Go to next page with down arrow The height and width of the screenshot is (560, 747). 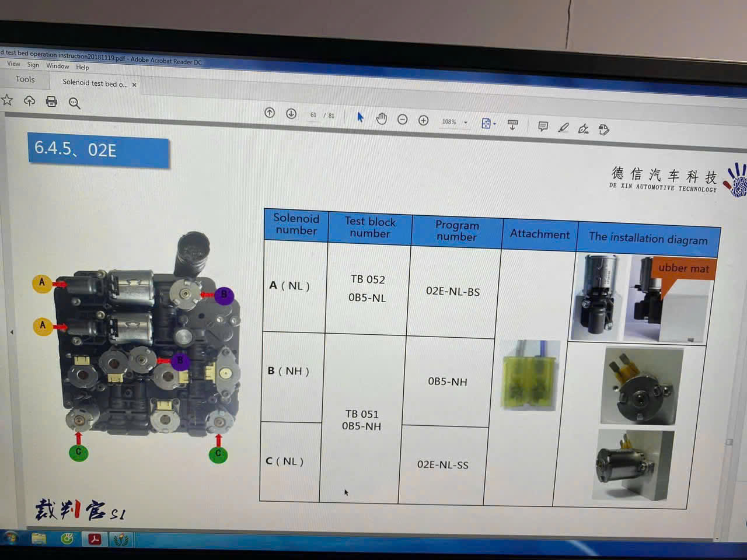pos(291,113)
